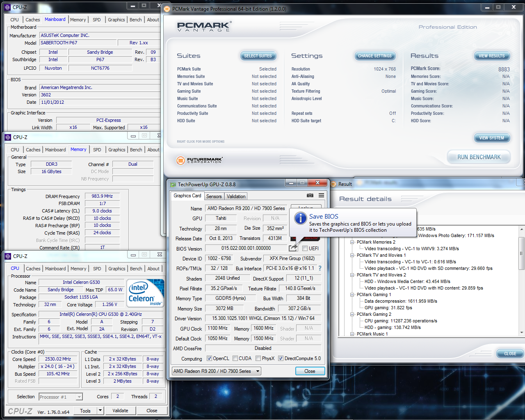This screenshot has width=525, height=420.
Task: Open Caches tab in the CPU-Z window showing Processor info
Action: (33, 269)
